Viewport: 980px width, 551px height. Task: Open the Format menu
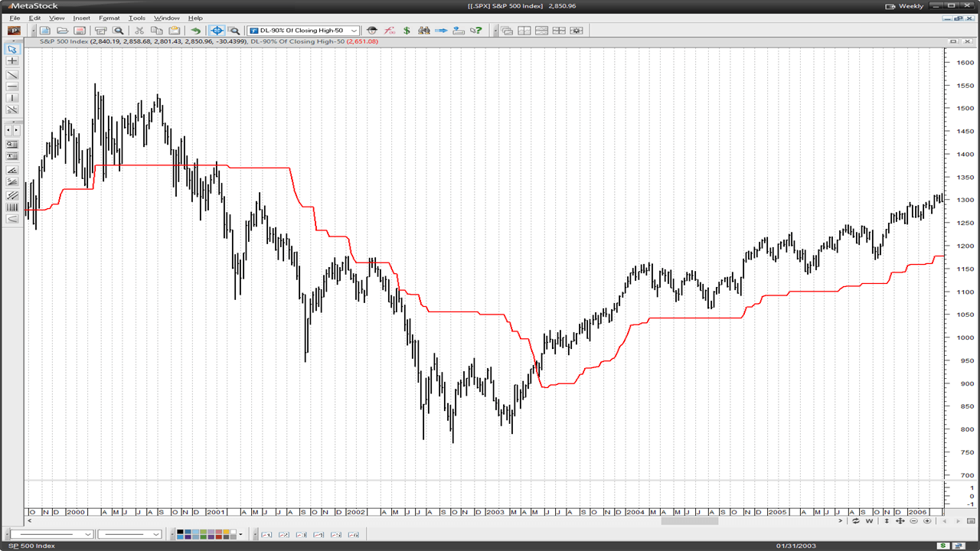pyautogui.click(x=109, y=18)
